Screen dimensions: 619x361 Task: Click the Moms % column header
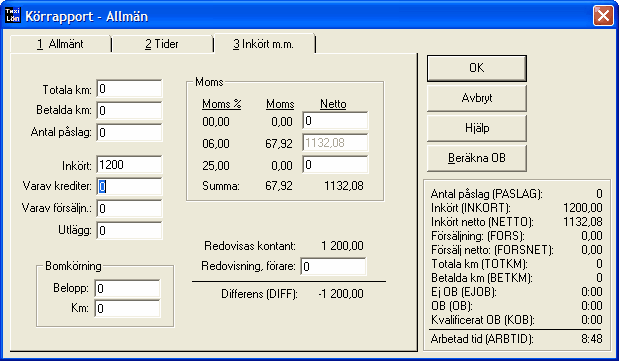click(221, 104)
